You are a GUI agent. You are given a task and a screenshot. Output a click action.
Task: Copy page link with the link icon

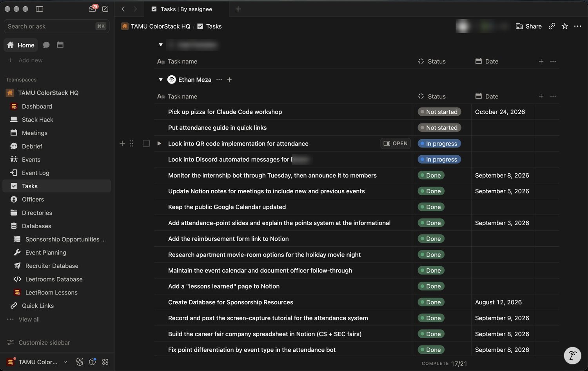point(552,26)
